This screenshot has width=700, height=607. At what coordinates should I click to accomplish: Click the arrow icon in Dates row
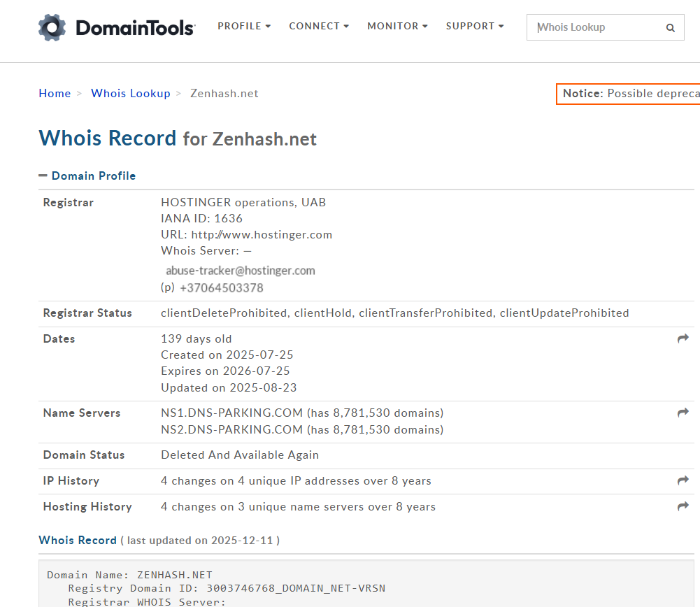(683, 339)
